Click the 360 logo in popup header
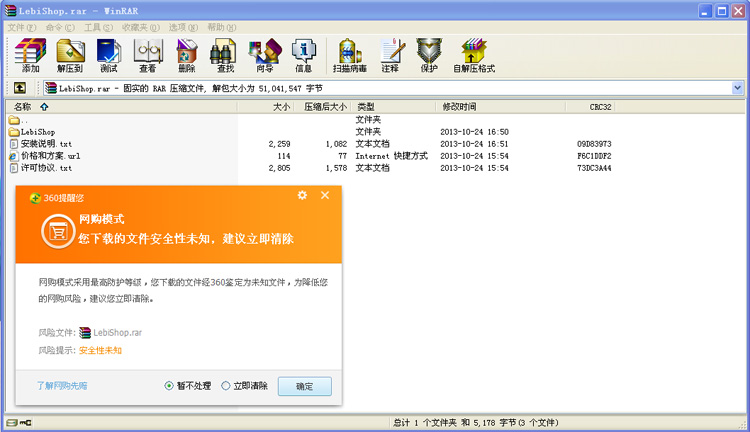750x432 pixels. coord(35,198)
